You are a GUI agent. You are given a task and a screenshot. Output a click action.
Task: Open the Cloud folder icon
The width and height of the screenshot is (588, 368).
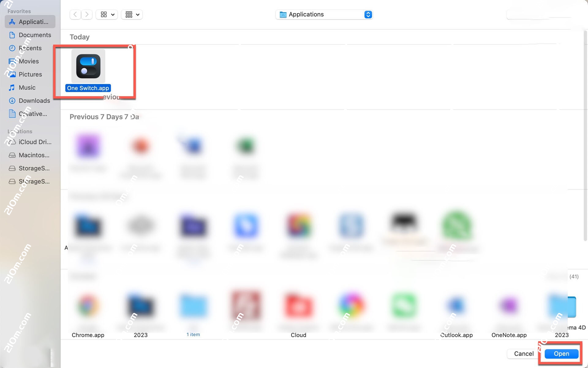pos(298,305)
